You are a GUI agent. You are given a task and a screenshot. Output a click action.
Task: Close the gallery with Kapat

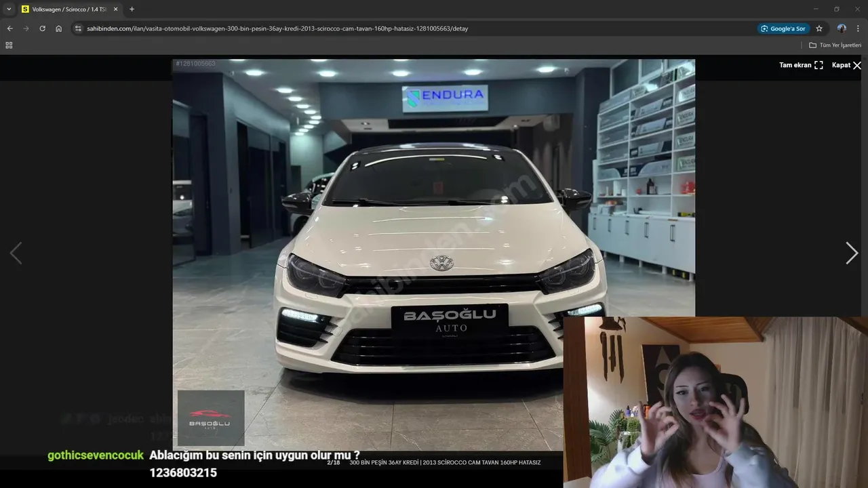846,65
